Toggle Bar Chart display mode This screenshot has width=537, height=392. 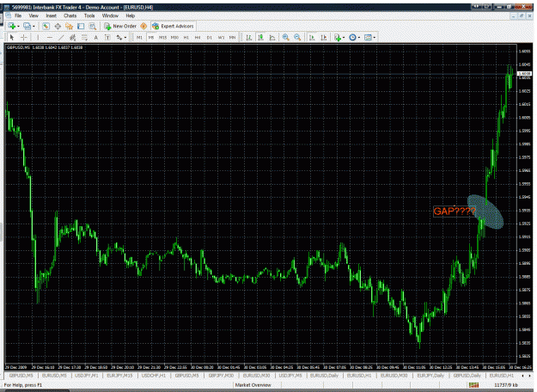click(x=249, y=37)
